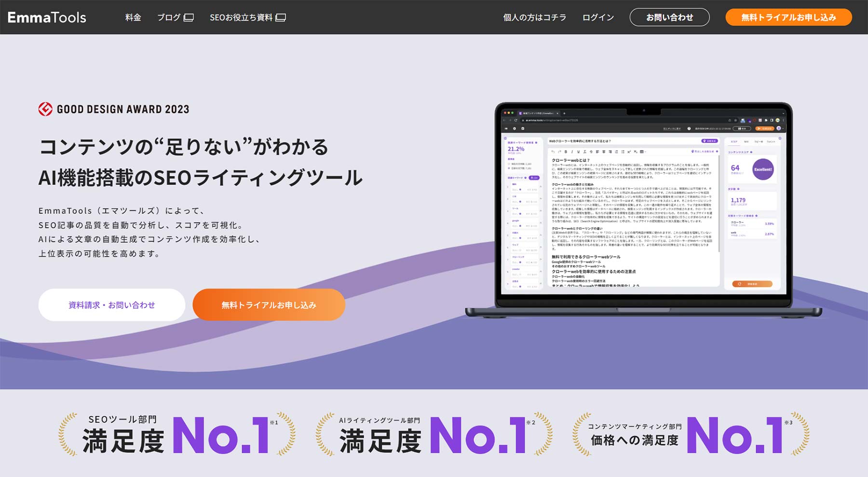Click the Good Design Award red logo icon
Image resolution: width=868 pixels, height=477 pixels.
click(45, 109)
